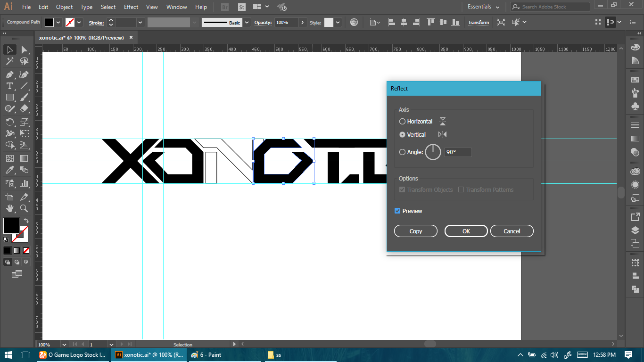Screen dimensions: 644x362
Task: Swap fill and stroke colors arrow
Action: (26, 220)
